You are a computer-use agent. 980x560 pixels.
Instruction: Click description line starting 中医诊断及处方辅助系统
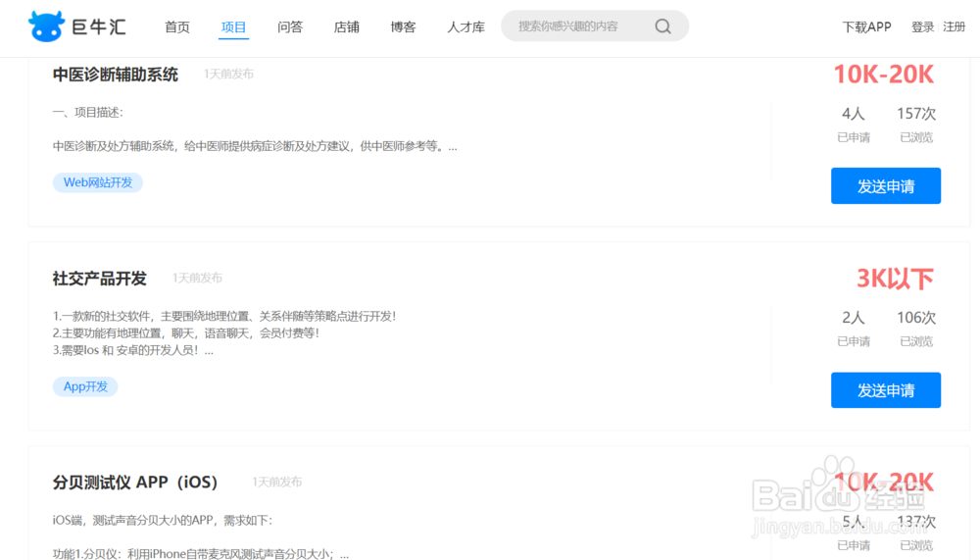click(x=255, y=146)
